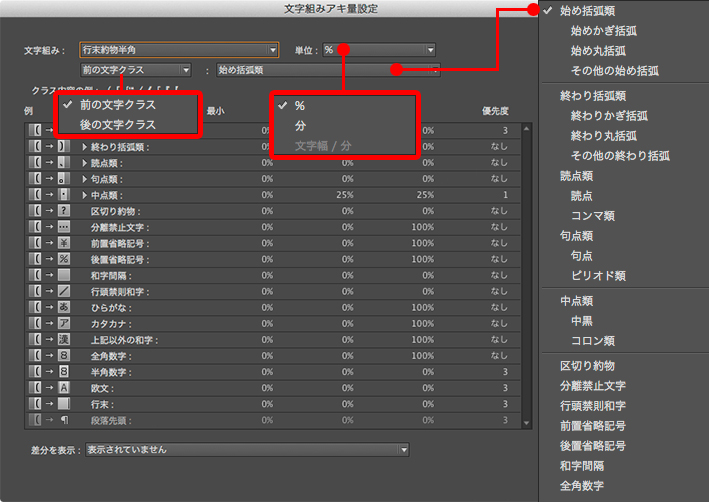Screen dimensions: 709x502
Task: Select コロン類 menu entry
Action: [593, 341]
